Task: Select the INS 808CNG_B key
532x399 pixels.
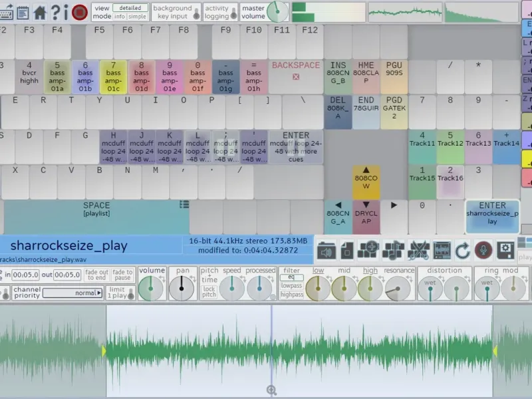Action: tap(338, 77)
